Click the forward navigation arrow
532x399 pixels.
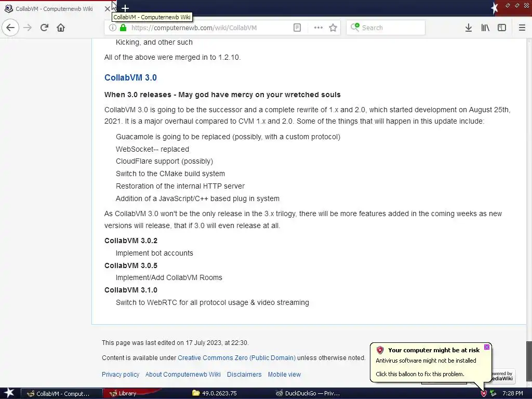click(x=28, y=28)
